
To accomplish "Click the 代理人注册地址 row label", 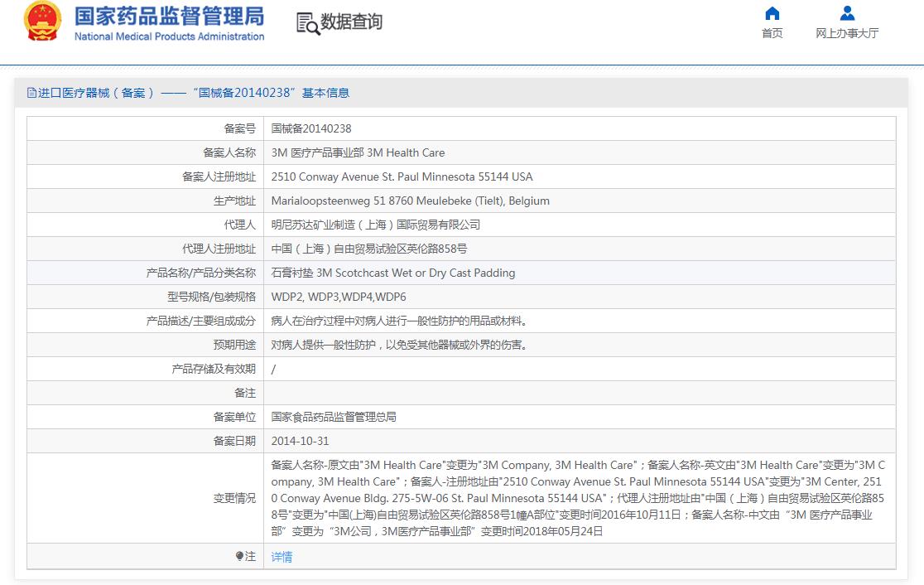I will click(x=219, y=249).
